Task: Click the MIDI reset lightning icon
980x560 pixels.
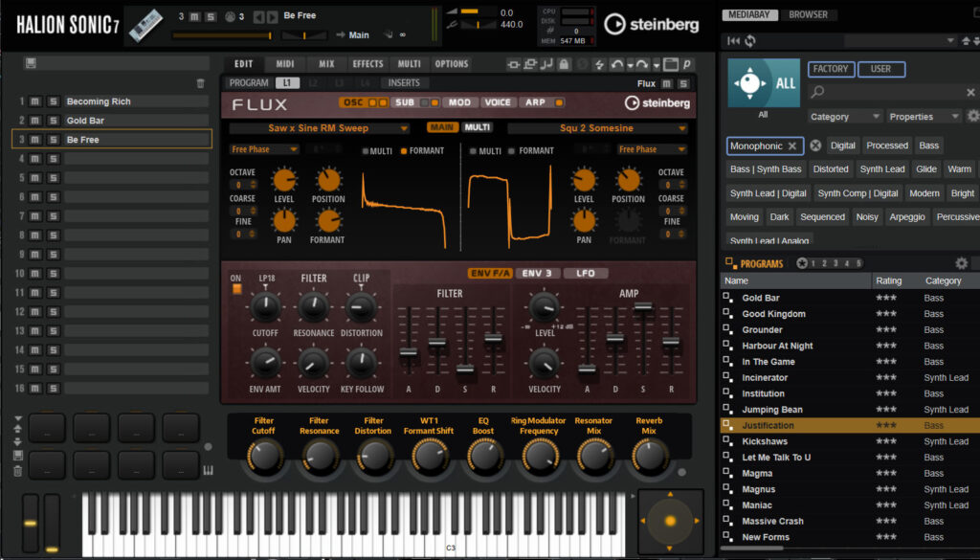Action: click(599, 64)
